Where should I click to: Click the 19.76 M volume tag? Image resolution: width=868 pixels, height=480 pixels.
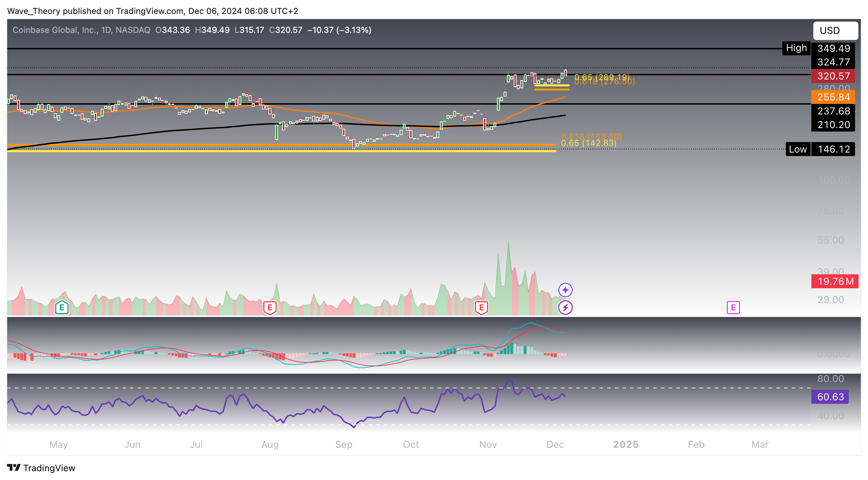point(835,282)
